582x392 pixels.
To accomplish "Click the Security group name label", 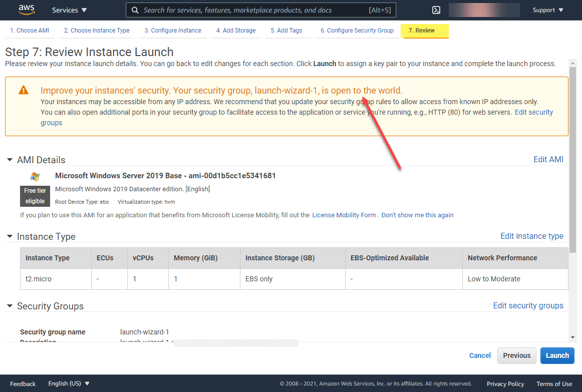I will click(53, 332).
